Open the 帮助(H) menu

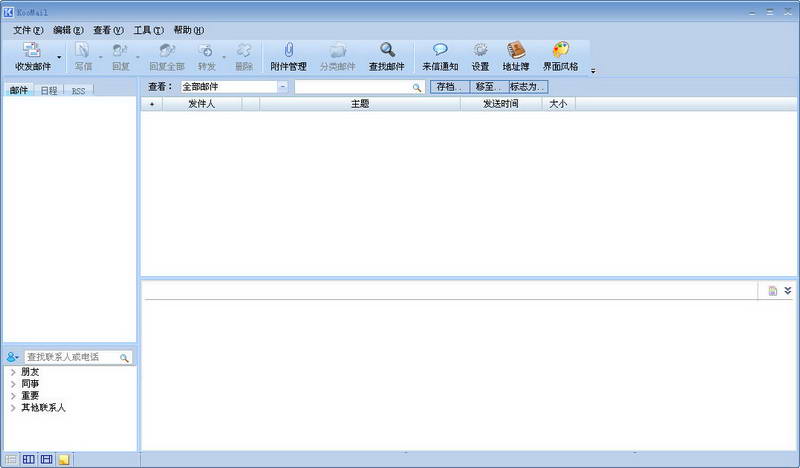(x=189, y=30)
